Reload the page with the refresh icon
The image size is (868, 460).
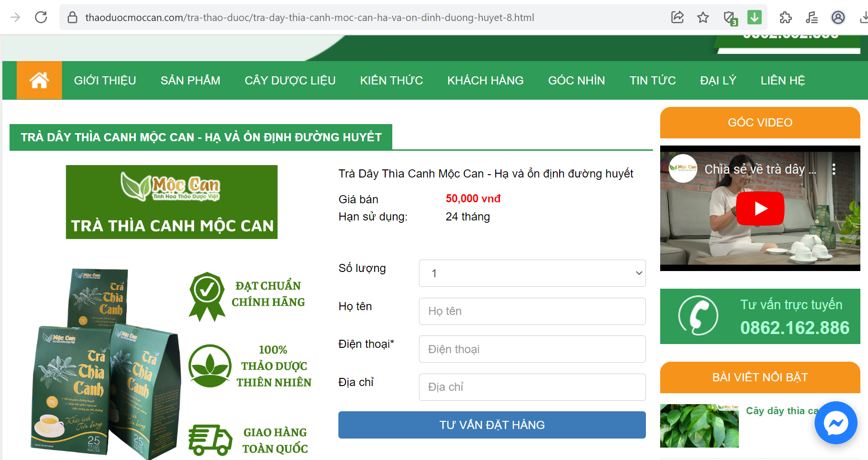point(41,18)
